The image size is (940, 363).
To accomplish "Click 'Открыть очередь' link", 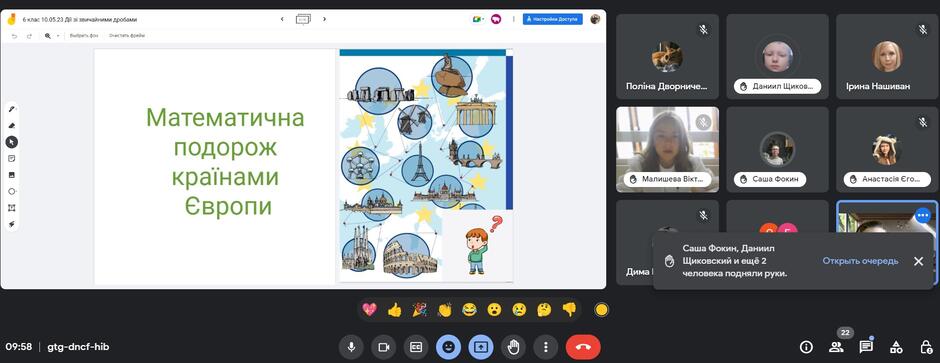I will (x=860, y=261).
